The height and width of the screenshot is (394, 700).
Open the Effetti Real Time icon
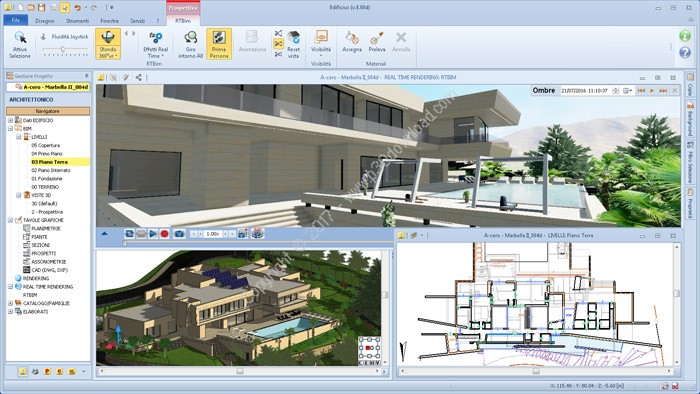click(x=155, y=38)
